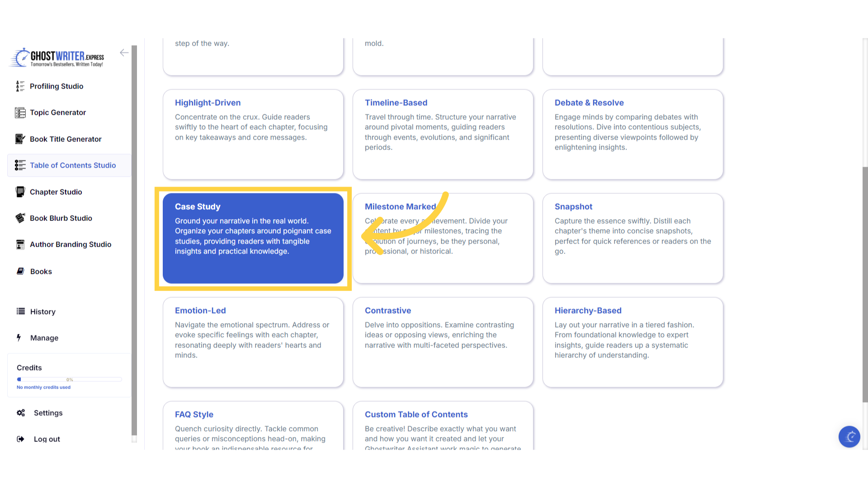The image size is (868, 488).
Task: Choose the Timeline-Based structure card
Action: click(x=443, y=134)
